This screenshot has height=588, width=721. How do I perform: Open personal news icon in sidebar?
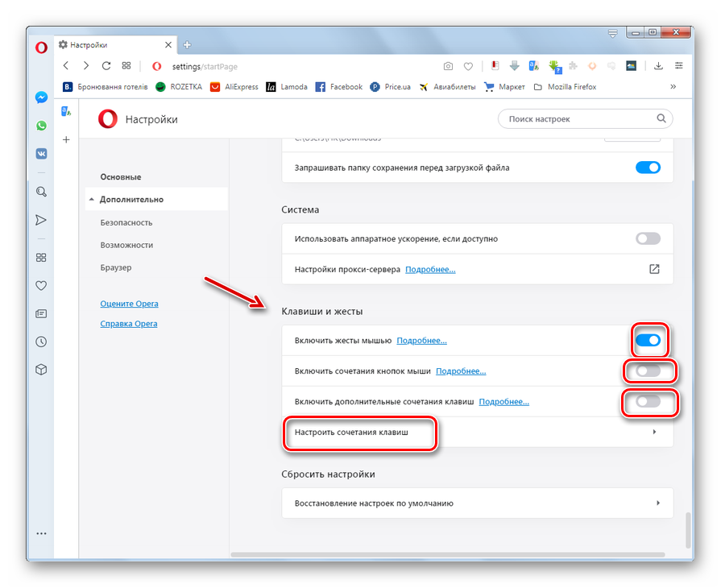click(41, 313)
